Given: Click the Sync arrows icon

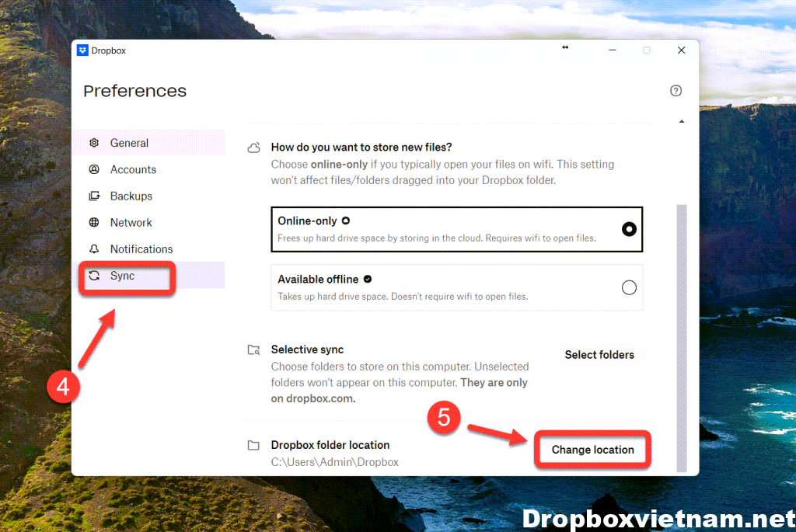Looking at the screenshot, I should (94, 276).
